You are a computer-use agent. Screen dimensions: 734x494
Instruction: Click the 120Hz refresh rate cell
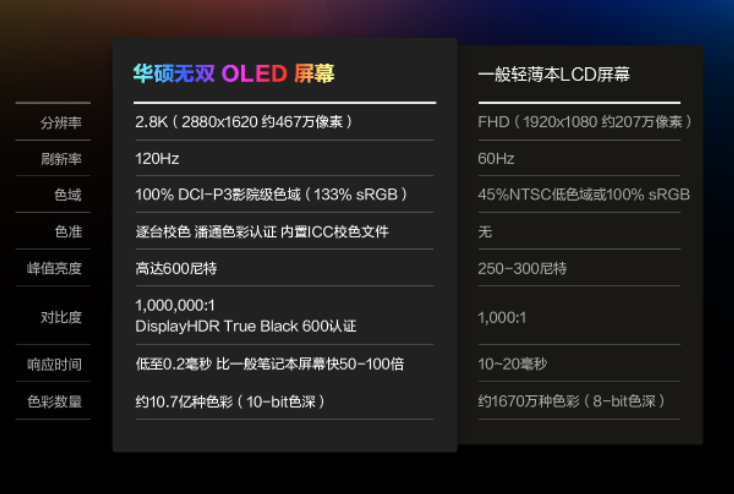[157, 159]
